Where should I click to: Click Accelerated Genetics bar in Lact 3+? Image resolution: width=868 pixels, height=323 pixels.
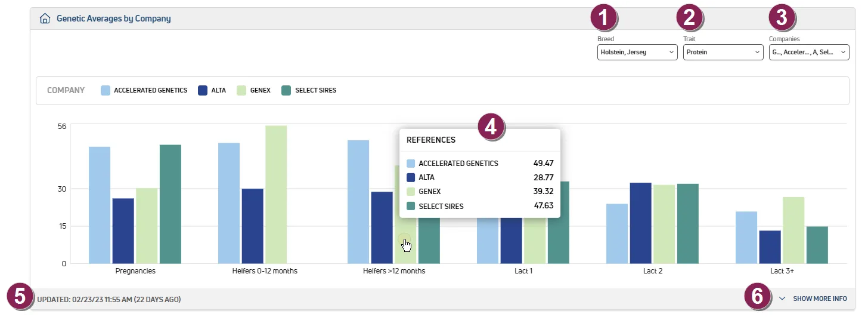[746, 237]
